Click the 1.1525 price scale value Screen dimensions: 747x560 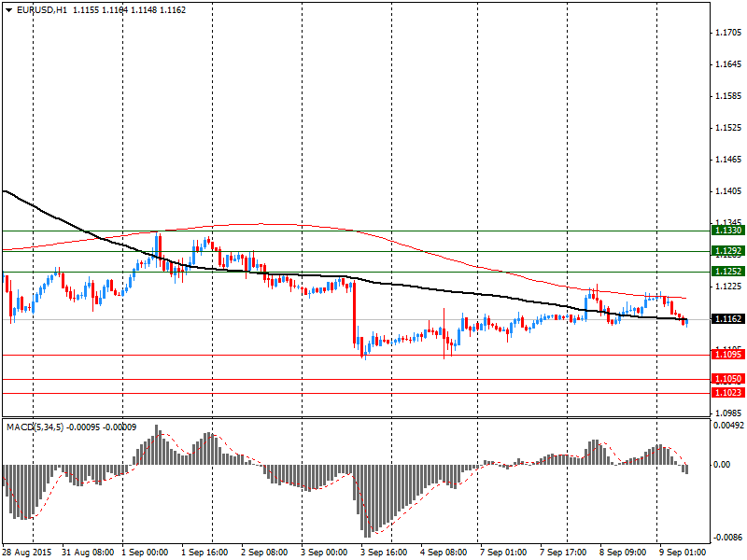click(728, 128)
